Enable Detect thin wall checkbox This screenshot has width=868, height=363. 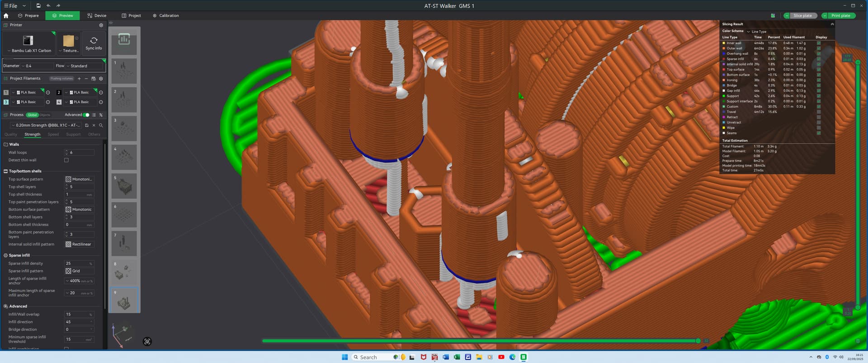point(66,160)
